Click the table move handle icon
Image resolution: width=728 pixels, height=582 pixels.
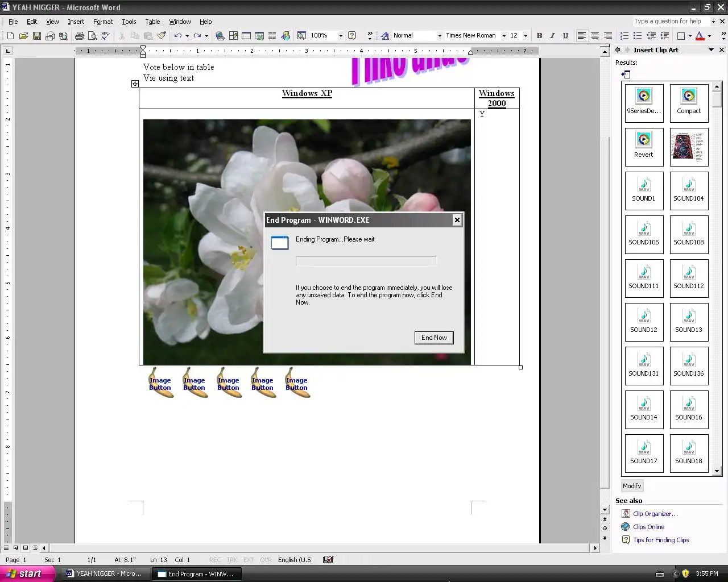tap(135, 84)
